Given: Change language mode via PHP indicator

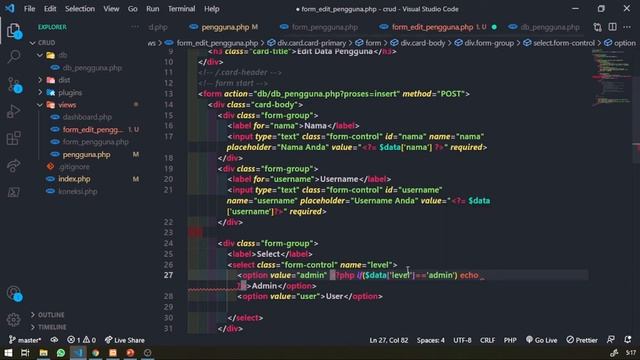Looking at the screenshot, I should (510, 340).
